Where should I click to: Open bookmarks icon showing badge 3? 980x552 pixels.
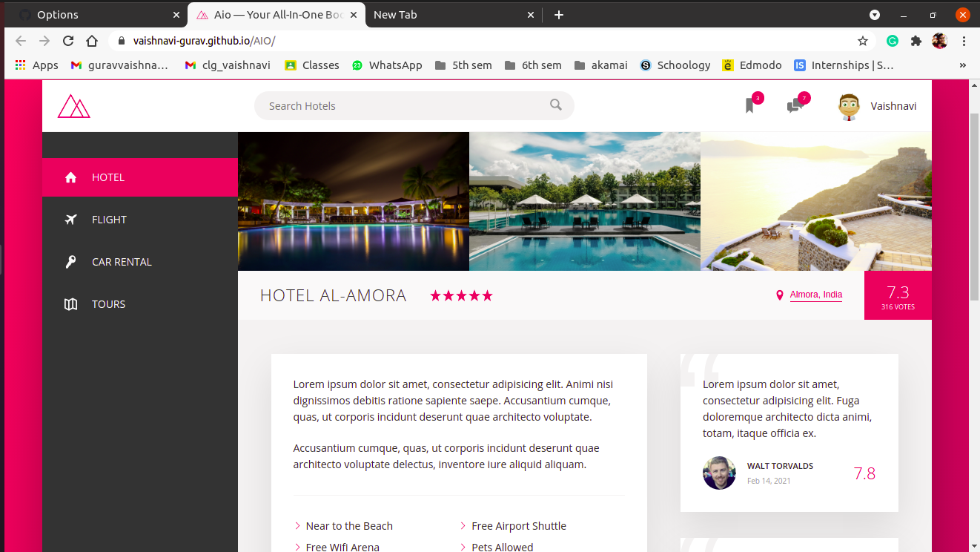pos(749,106)
